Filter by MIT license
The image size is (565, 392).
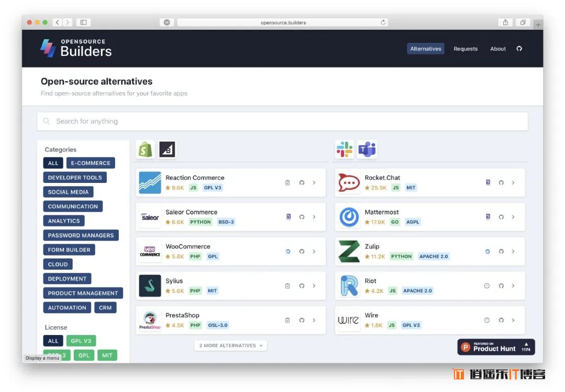pos(107,355)
